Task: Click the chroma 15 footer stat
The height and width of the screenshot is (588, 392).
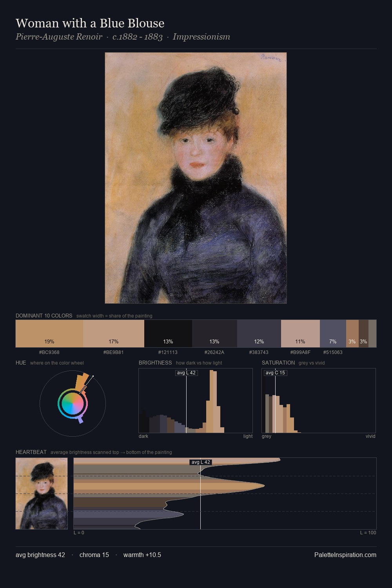Action: (94, 555)
